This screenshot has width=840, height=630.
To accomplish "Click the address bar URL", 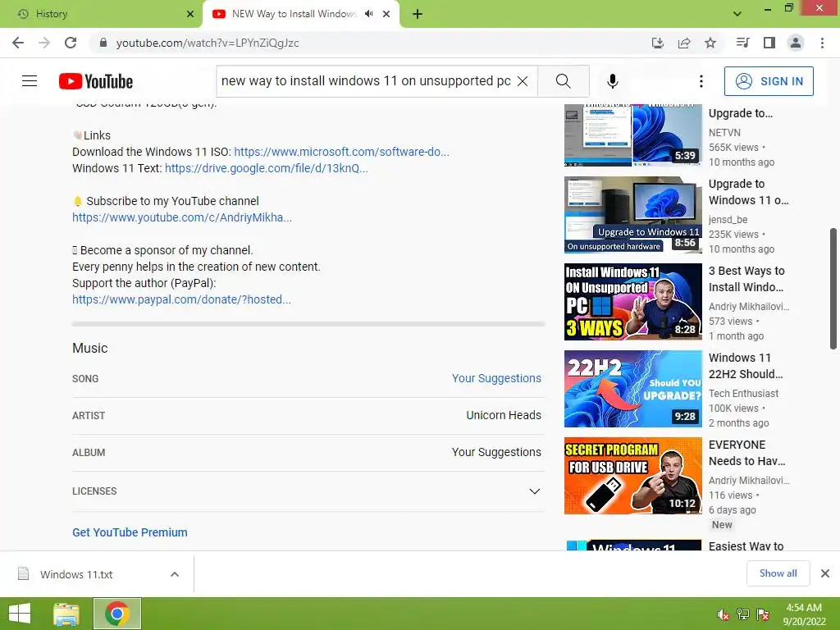I will pos(208,43).
